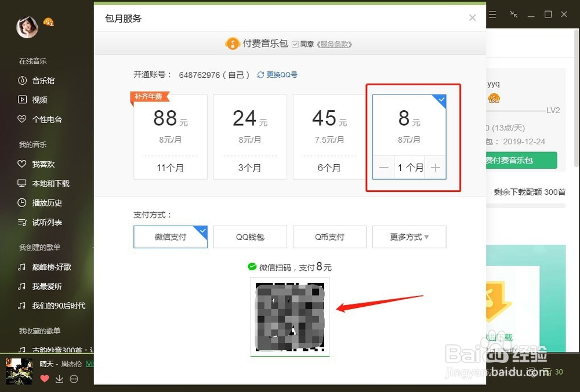Click the album cover of 晴天
The height and width of the screenshot is (392, 580).
point(19,371)
